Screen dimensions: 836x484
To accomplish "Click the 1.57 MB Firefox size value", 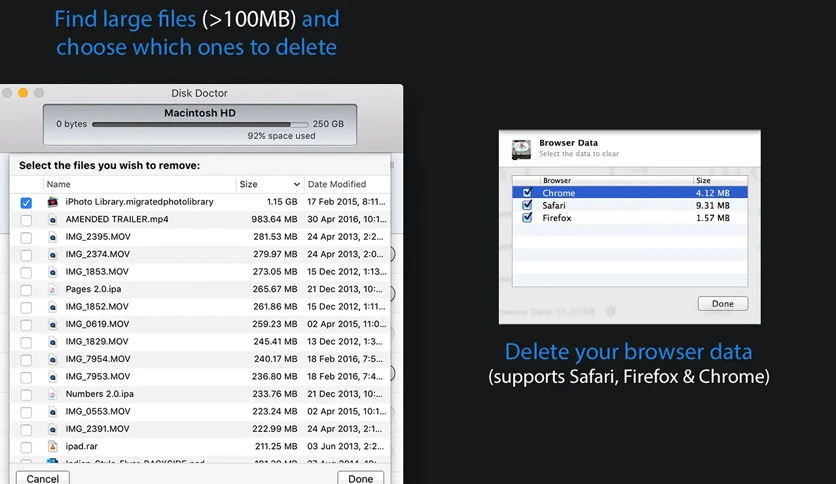I will tap(712, 217).
